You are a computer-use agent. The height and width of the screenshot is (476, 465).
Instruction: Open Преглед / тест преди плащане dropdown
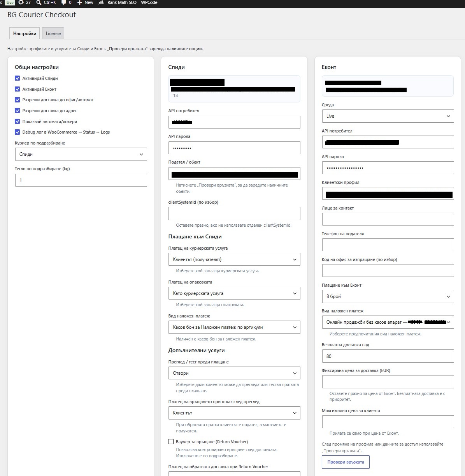[x=234, y=373]
